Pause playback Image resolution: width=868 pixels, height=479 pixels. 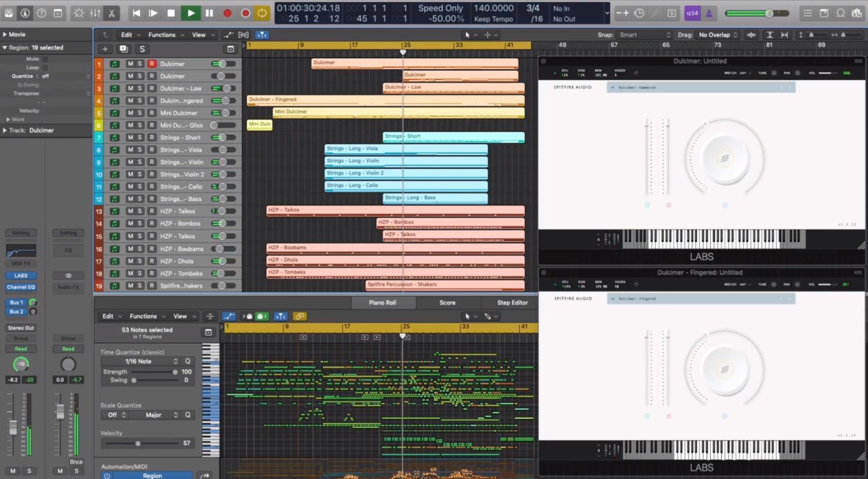(209, 13)
